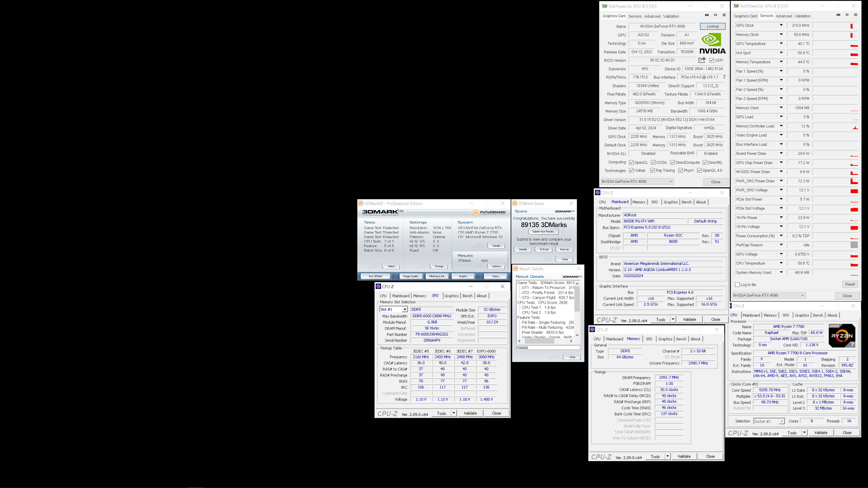Click horizontal scrollbar thumb in Result Details
Image resolution: width=868 pixels, height=488 pixels.
pos(539,341)
